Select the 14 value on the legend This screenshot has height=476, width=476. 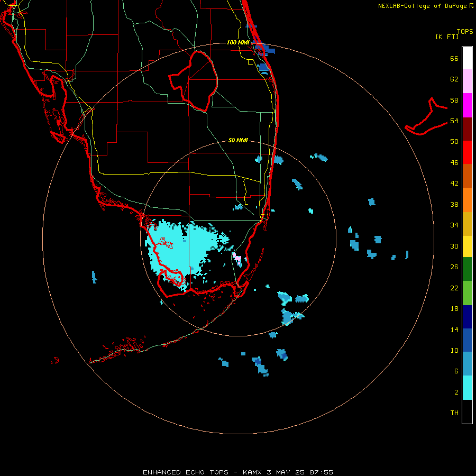coord(454,329)
